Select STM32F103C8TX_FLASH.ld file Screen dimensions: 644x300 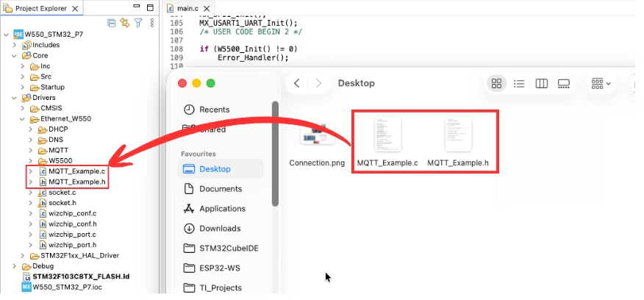click(x=81, y=276)
